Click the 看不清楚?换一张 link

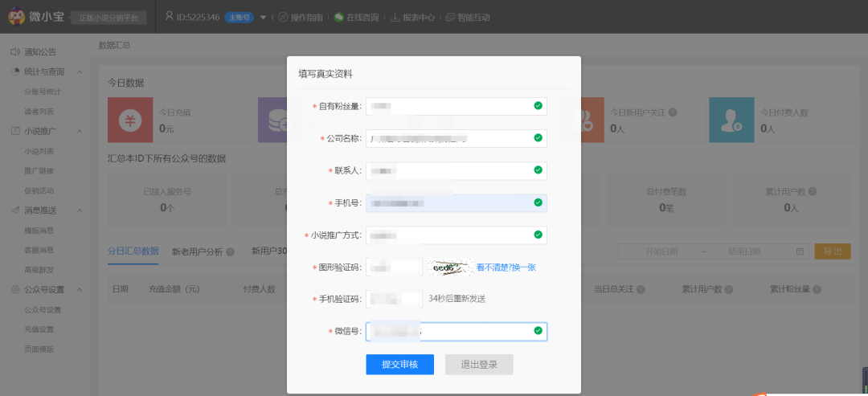point(506,267)
